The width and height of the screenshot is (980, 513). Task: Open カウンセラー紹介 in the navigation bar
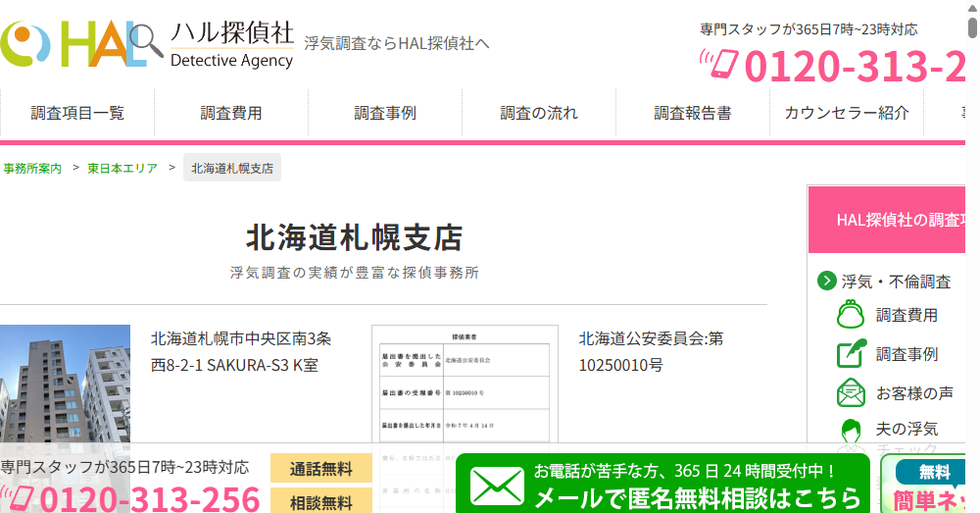[x=847, y=113]
